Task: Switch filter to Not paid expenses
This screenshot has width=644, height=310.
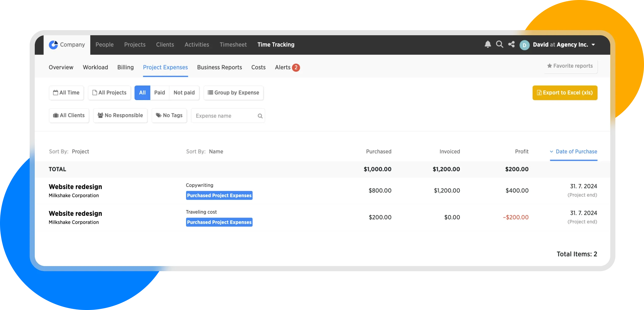Action: 184,93
